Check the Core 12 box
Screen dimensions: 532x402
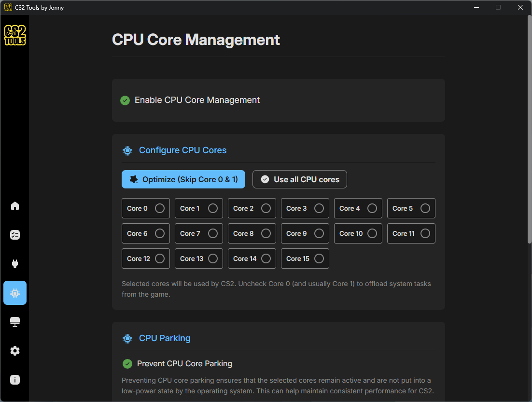tap(160, 258)
